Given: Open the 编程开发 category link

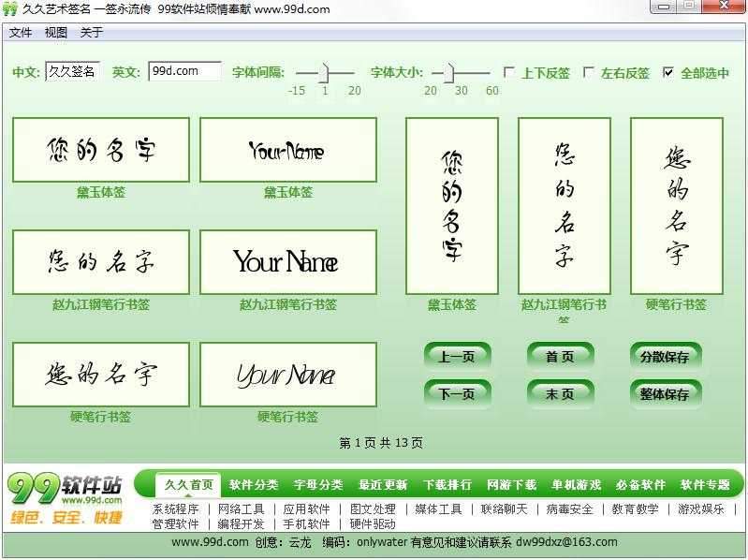Looking at the screenshot, I should [x=241, y=523].
